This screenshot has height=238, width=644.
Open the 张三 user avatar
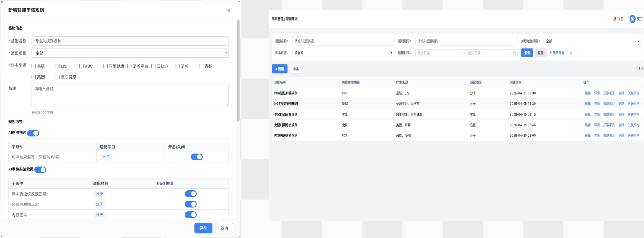632,19
